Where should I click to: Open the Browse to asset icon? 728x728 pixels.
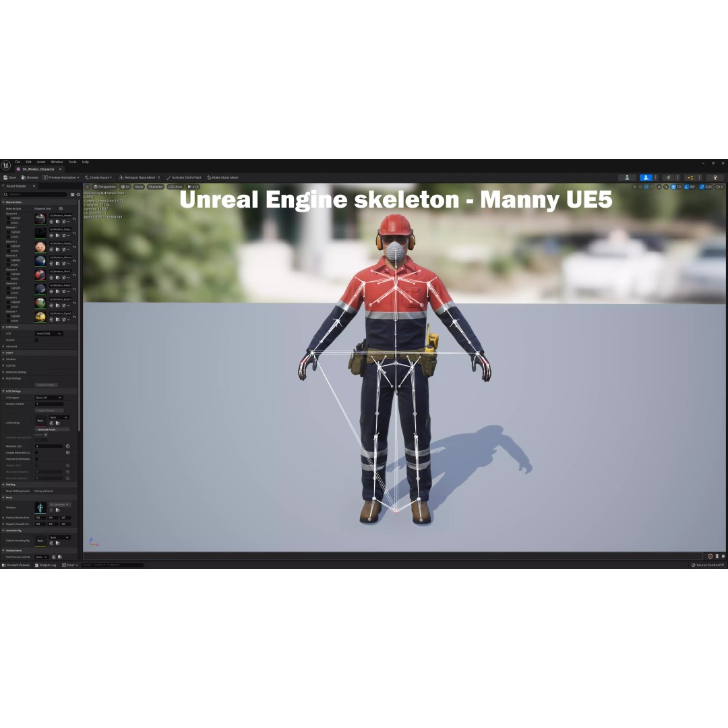pos(24,177)
